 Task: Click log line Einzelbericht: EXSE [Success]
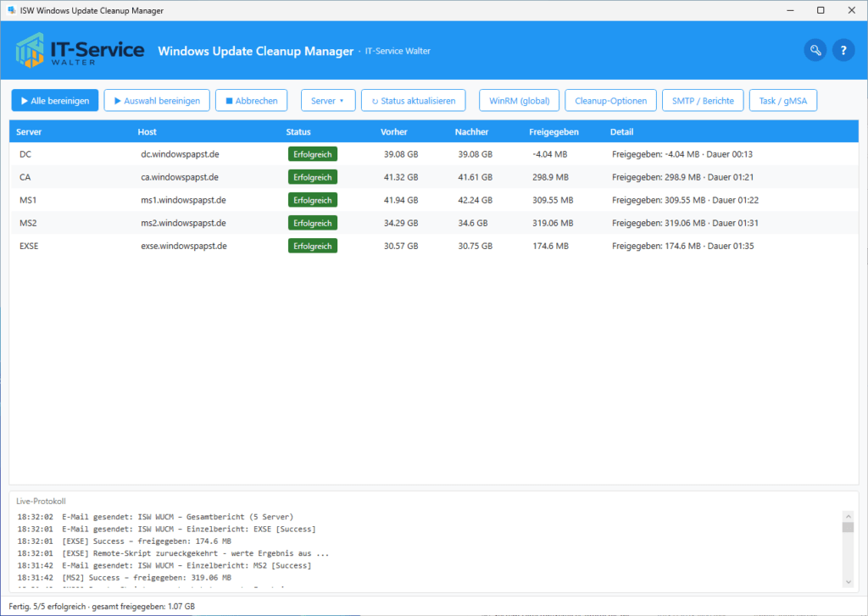(166, 529)
